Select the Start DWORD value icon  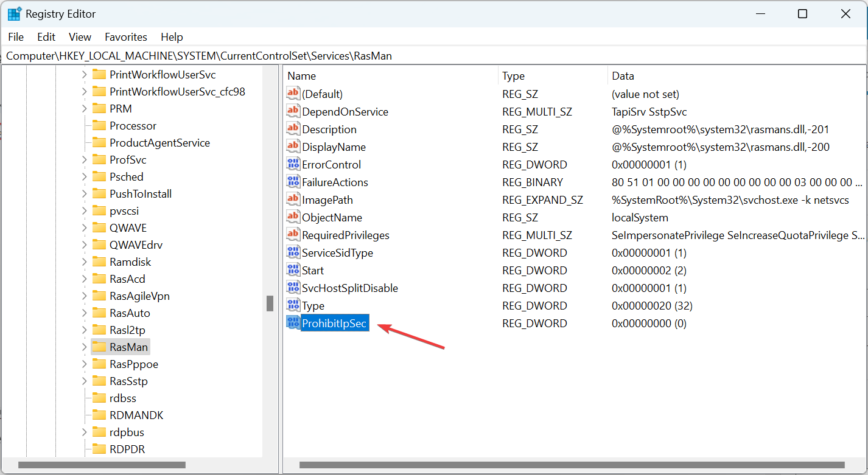pos(293,270)
